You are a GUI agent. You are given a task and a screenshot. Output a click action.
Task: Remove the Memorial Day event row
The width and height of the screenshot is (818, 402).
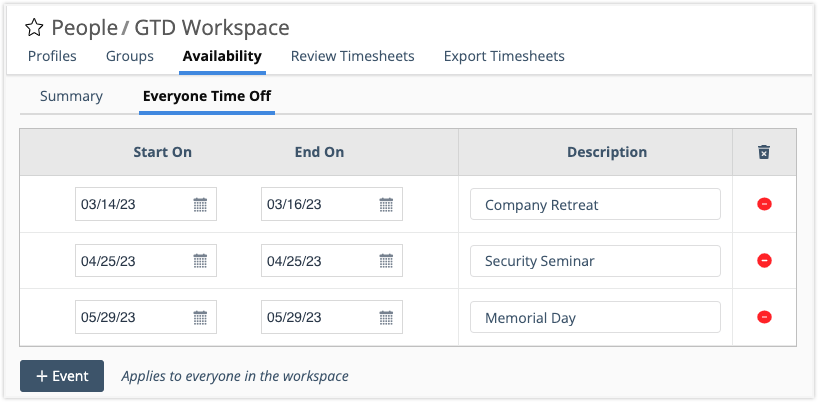764,318
